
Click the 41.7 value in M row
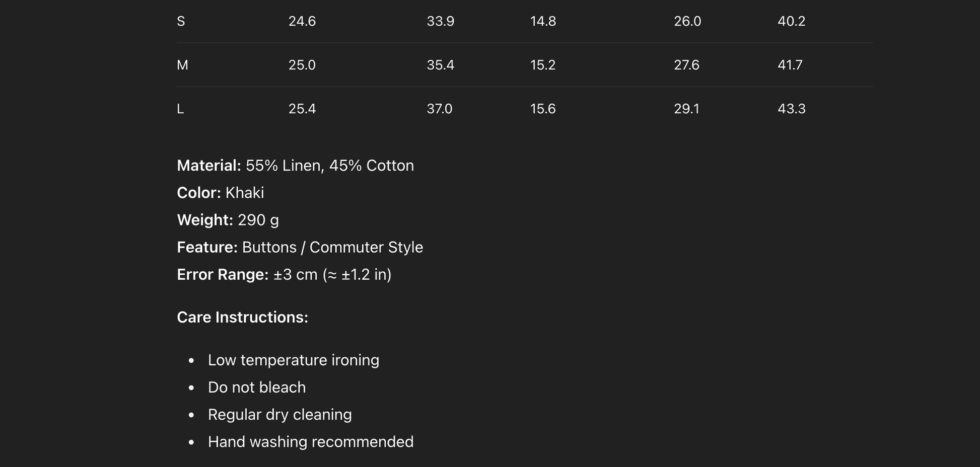[x=790, y=65]
